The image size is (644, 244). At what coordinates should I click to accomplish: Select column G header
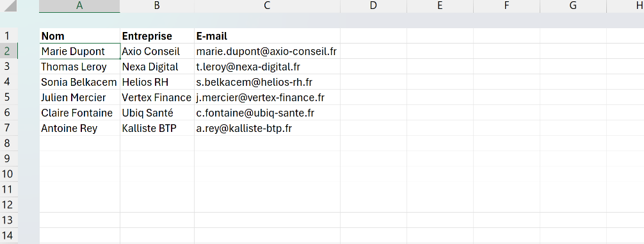573,6
